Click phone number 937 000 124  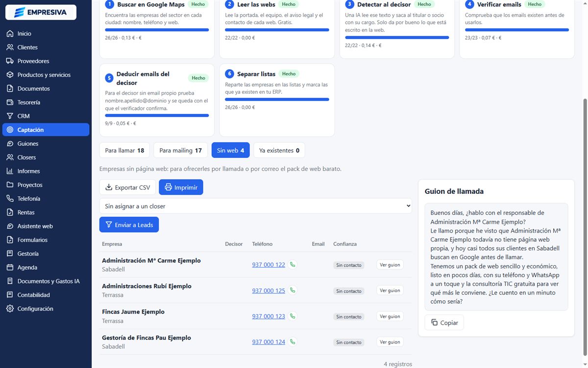[x=269, y=342]
